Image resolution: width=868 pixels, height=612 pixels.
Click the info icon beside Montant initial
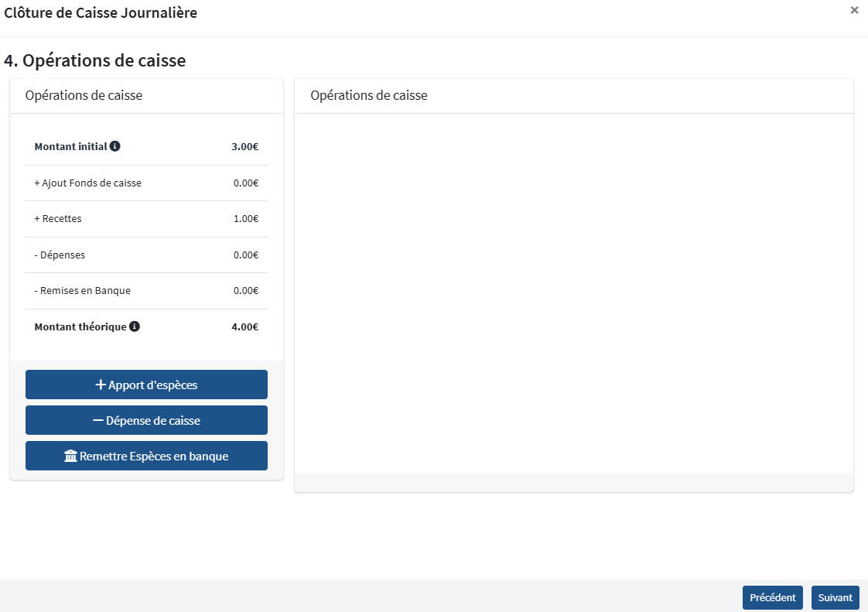pyautogui.click(x=114, y=146)
